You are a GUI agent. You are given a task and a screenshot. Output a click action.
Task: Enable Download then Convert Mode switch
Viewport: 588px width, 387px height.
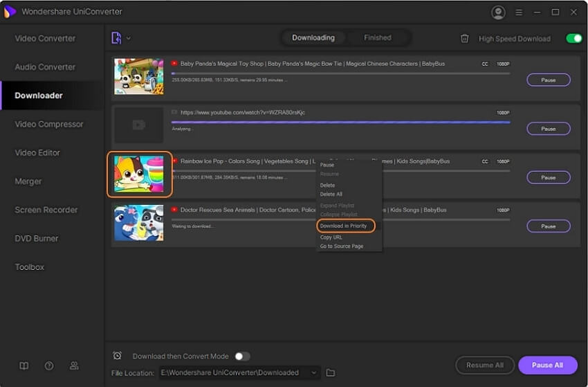(241, 356)
